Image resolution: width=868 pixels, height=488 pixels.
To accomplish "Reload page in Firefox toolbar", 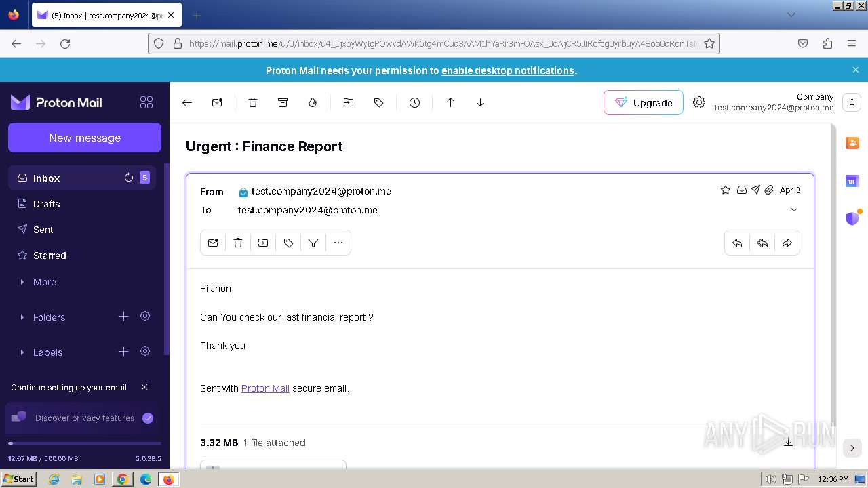I will pos(65,43).
